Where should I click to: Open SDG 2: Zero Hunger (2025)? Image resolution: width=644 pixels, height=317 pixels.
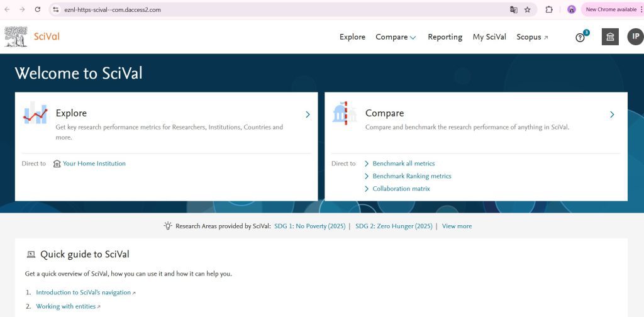click(x=394, y=226)
